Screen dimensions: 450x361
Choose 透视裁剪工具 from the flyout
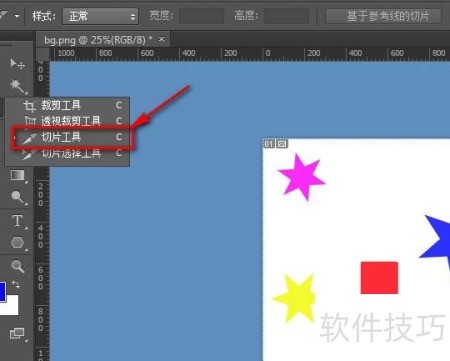[67, 121]
